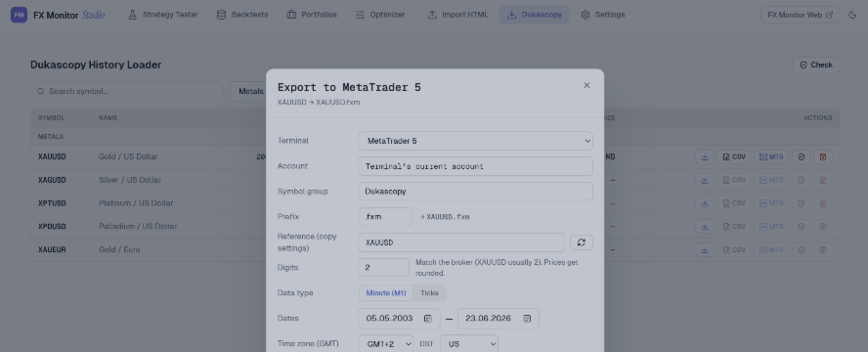Click the Check button near History Loader
This screenshot has height=352, width=868.
tap(816, 65)
